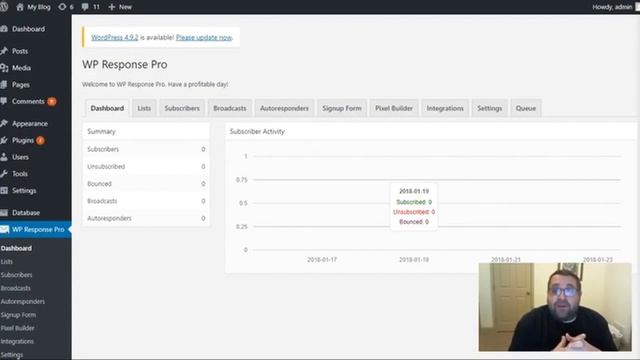Click the Subscribers row in the Summary
The image size is (640, 360).
coord(146,149)
